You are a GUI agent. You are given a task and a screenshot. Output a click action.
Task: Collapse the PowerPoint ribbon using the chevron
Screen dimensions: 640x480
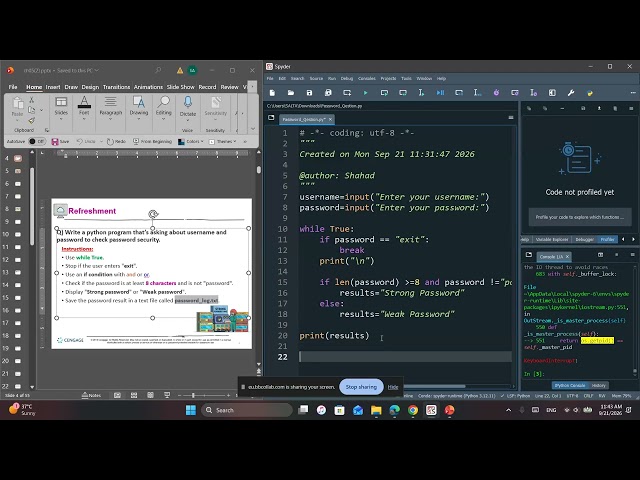(253, 129)
